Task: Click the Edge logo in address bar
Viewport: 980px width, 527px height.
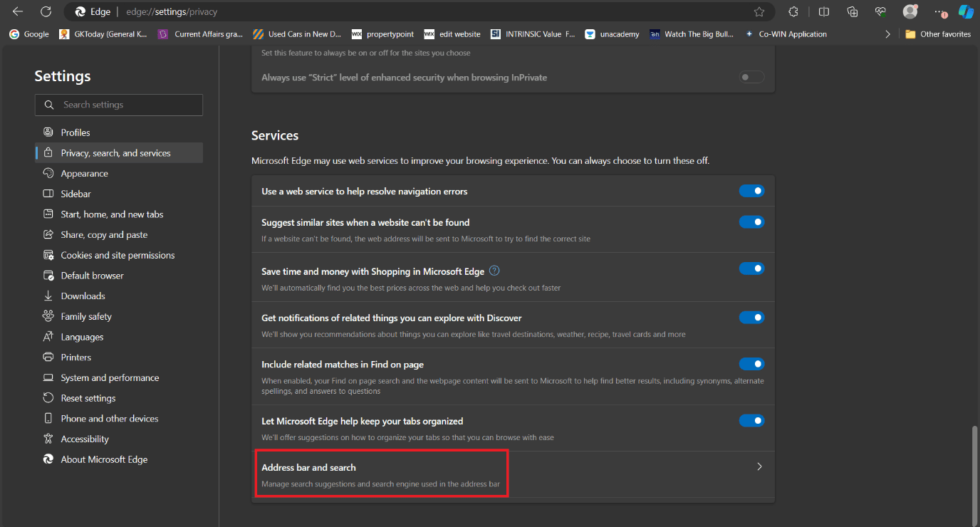Action: [80, 11]
